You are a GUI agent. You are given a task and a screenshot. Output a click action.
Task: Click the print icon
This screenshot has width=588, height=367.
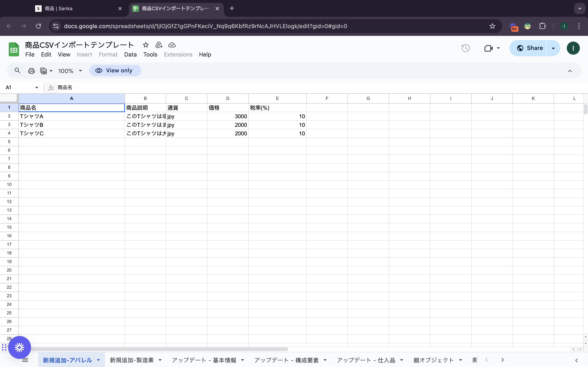[31, 71]
